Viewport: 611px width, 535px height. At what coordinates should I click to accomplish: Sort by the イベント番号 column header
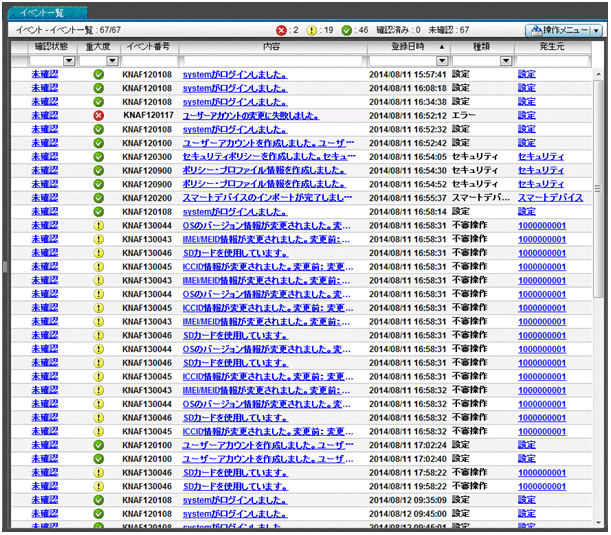147,47
